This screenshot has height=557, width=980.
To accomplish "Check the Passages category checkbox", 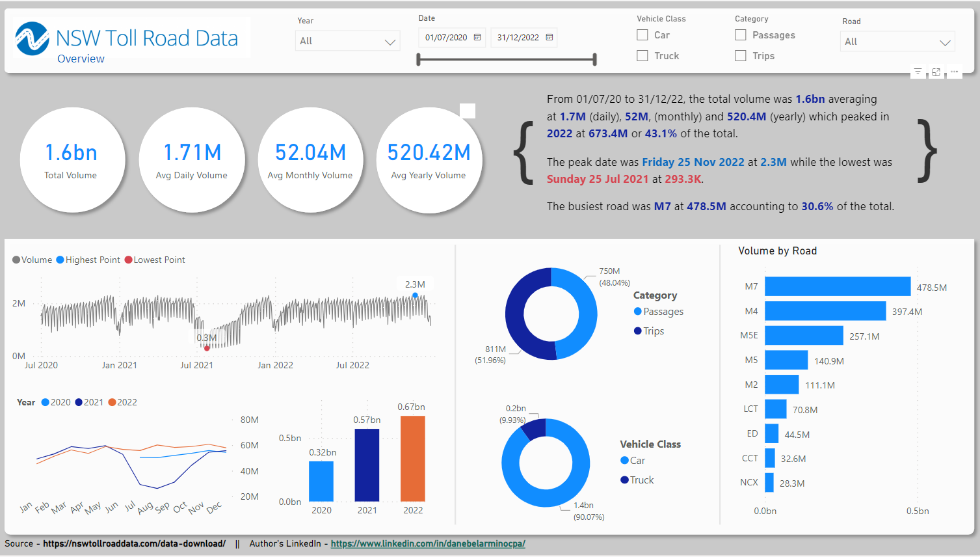I will pyautogui.click(x=741, y=35).
